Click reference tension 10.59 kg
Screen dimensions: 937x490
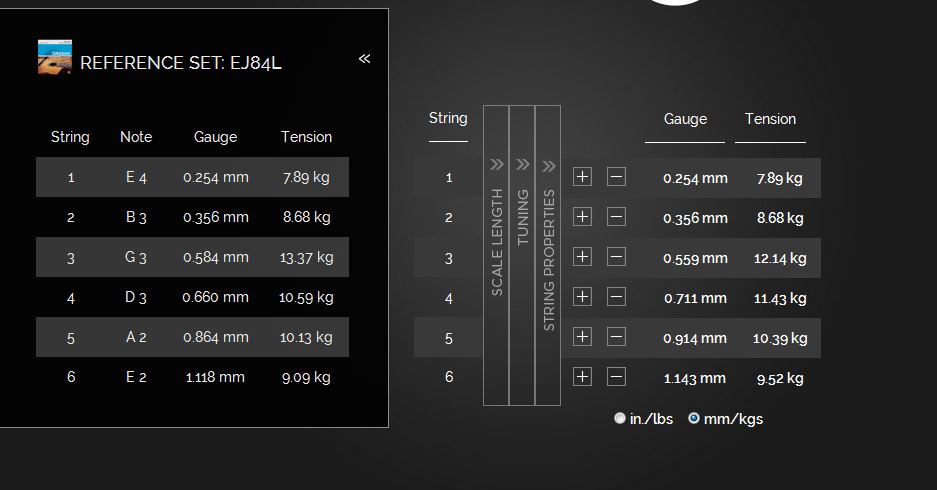[x=306, y=297]
